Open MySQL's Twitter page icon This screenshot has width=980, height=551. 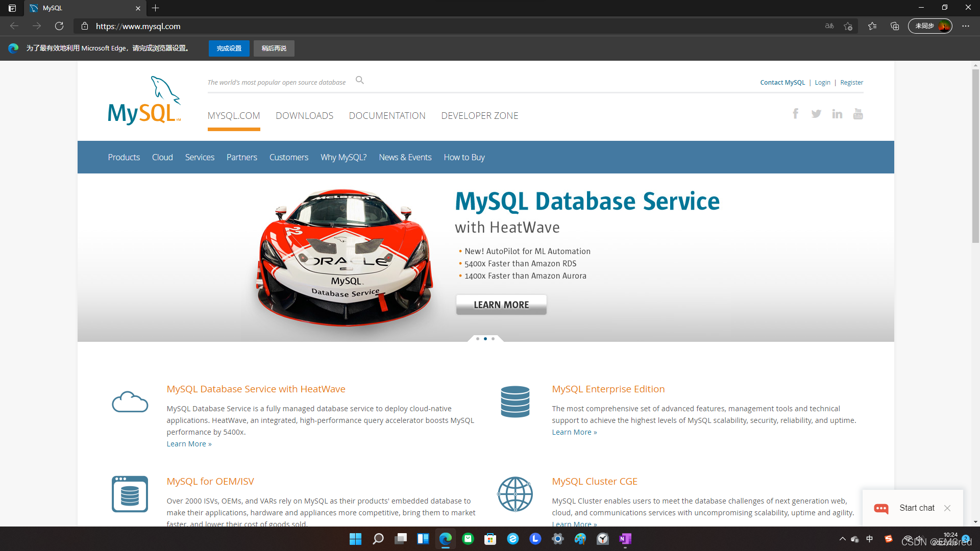(816, 114)
